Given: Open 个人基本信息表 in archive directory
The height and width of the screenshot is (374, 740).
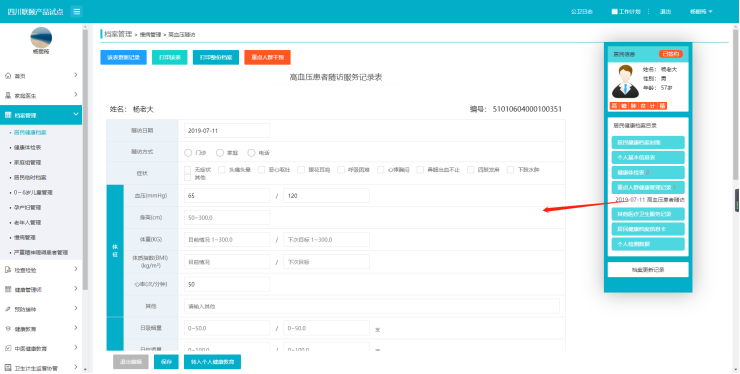Looking at the screenshot, I should [x=648, y=157].
